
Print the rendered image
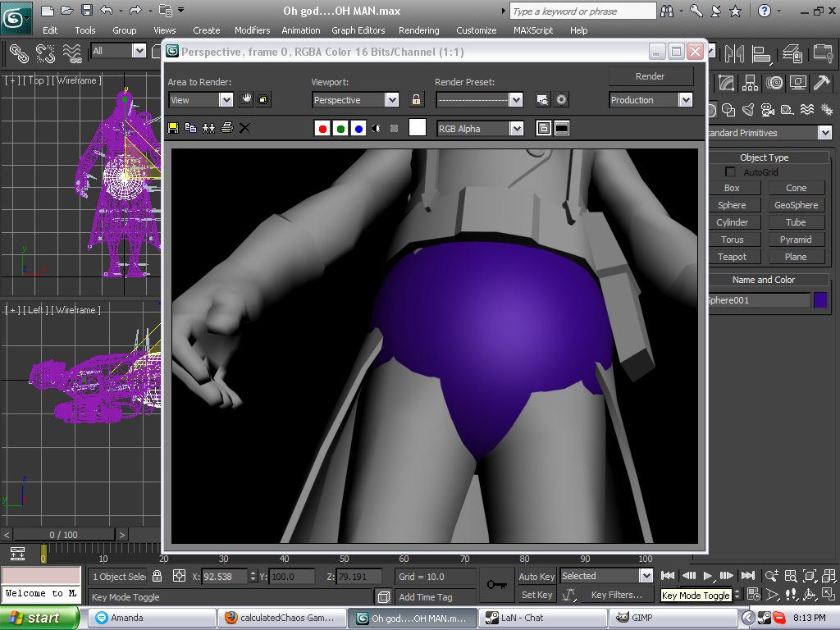pos(227,128)
